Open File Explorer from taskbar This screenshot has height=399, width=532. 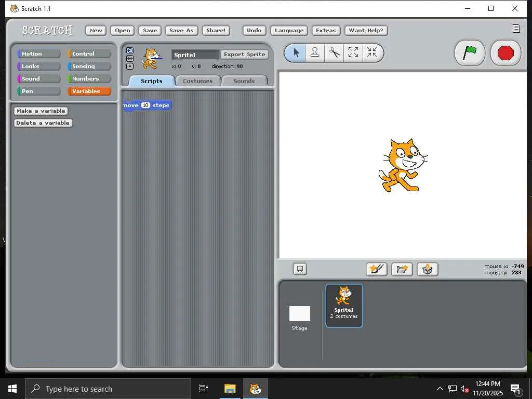pos(230,389)
